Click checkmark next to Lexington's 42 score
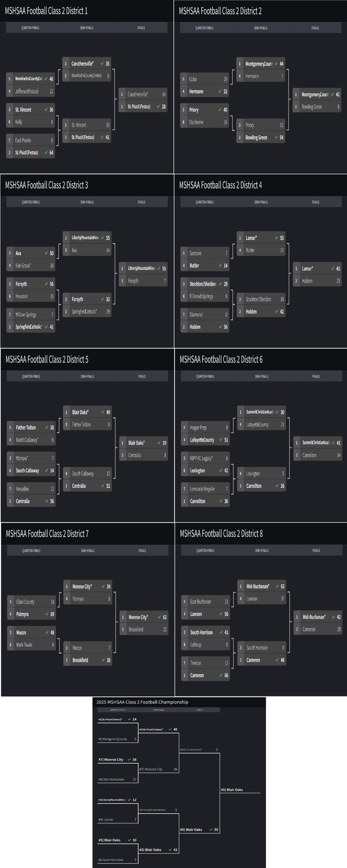347x868 pixels. point(221,470)
